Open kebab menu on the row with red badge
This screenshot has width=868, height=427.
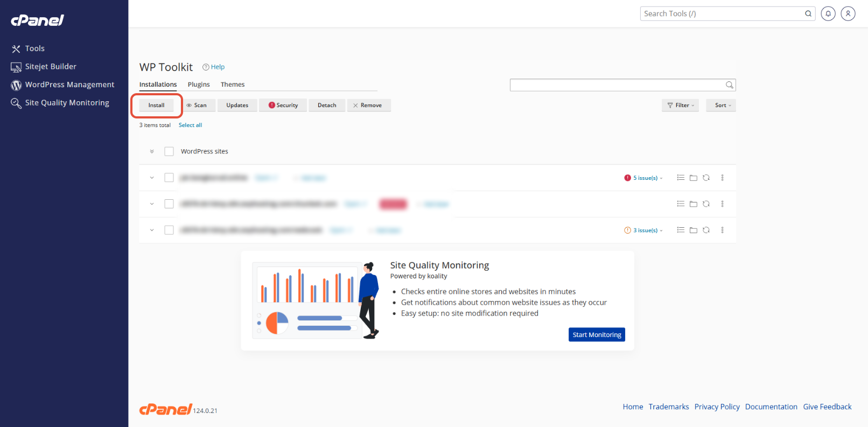tap(723, 204)
